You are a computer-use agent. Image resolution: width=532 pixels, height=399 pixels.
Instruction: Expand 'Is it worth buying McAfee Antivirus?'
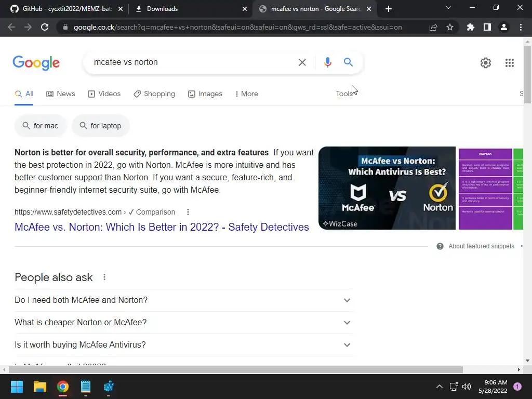click(184, 345)
